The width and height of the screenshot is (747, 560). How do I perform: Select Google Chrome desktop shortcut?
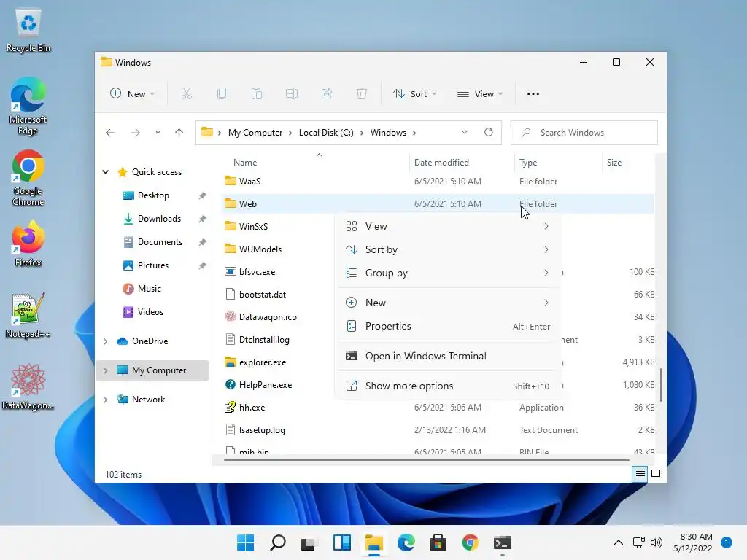[28, 178]
